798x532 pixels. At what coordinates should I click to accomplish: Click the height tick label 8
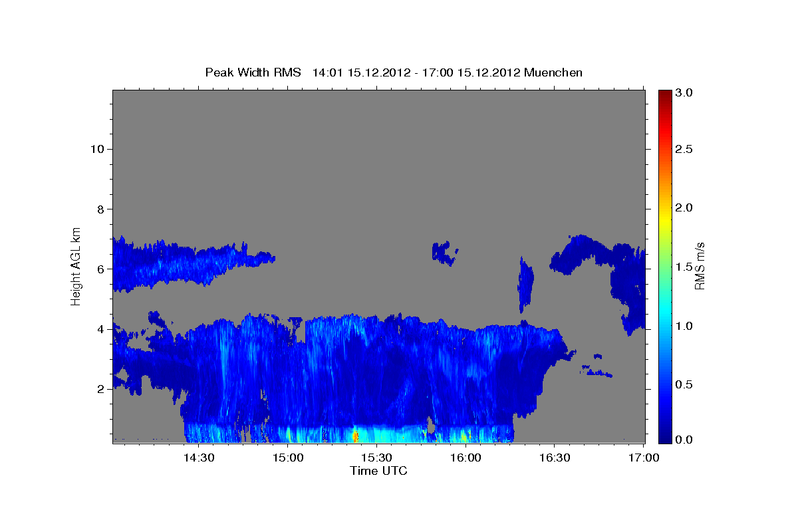click(x=100, y=209)
